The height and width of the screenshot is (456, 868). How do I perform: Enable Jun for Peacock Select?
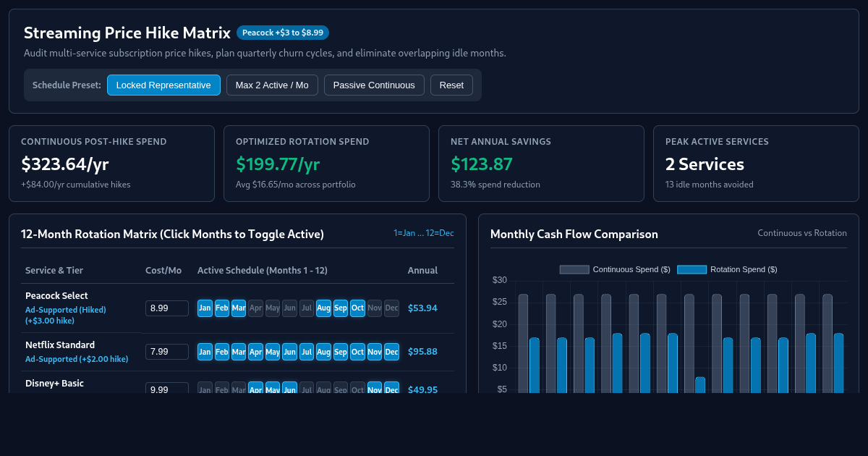290,308
